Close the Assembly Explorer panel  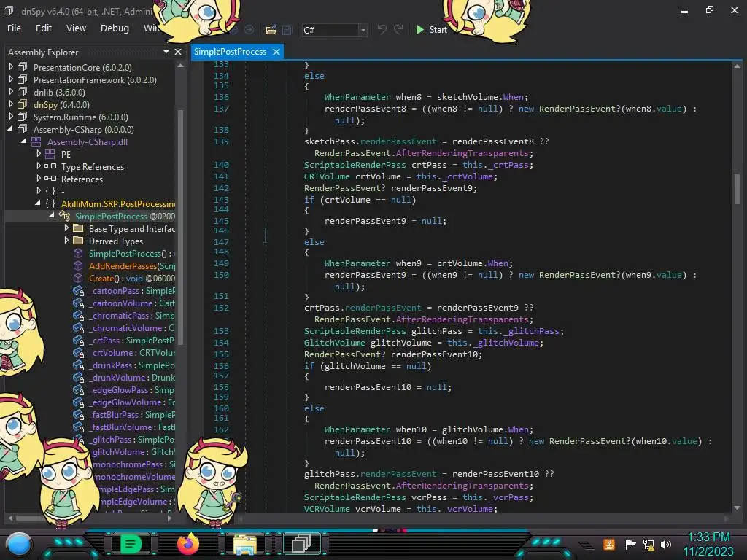pyautogui.click(x=178, y=52)
